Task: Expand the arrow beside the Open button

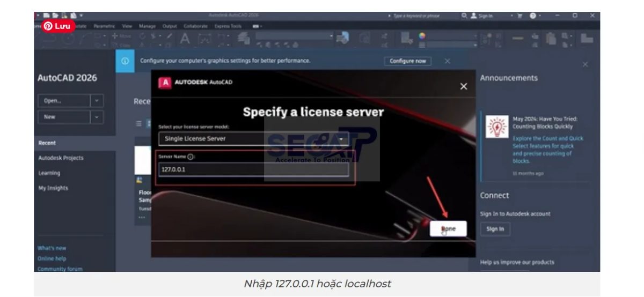Action: tap(97, 100)
